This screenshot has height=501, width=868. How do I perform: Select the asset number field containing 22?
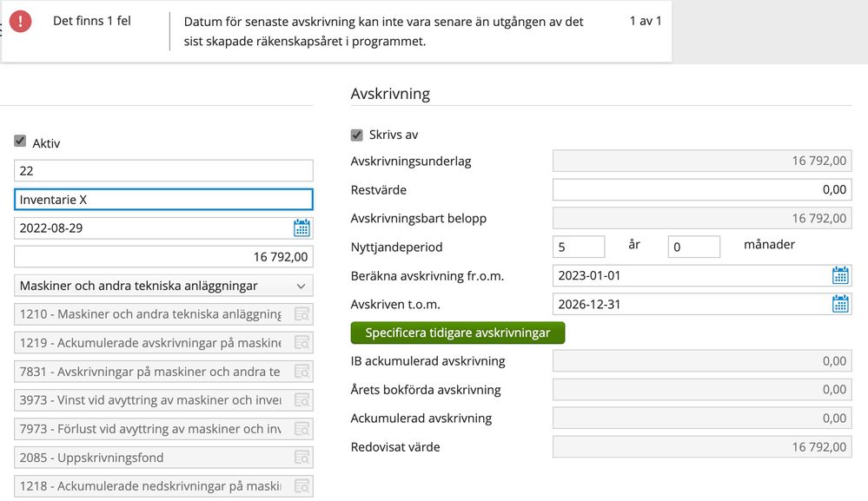(x=163, y=171)
